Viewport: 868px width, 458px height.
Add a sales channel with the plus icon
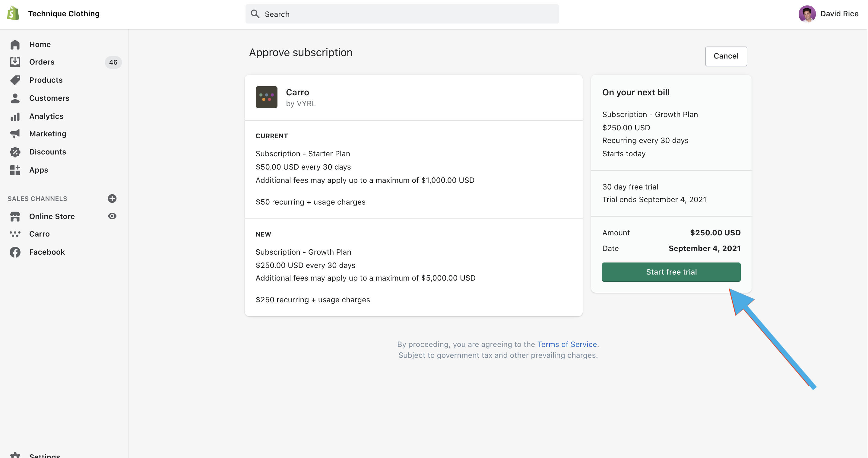[112, 199]
